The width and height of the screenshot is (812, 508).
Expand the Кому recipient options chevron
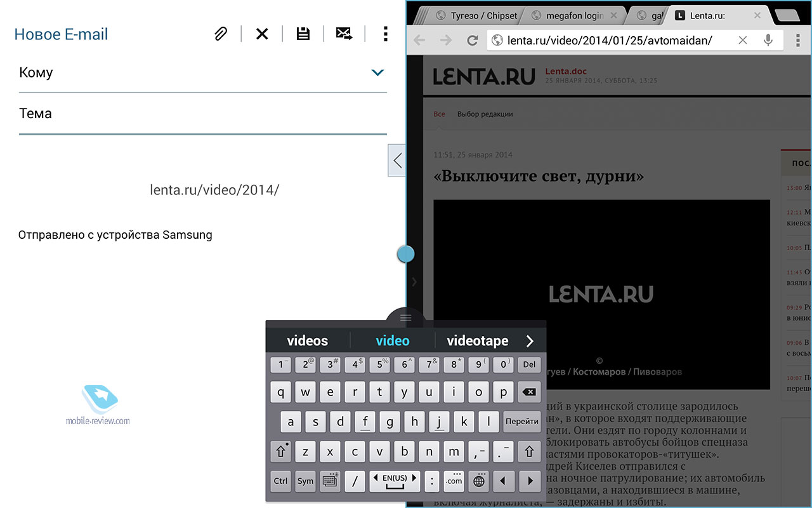click(377, 72)
